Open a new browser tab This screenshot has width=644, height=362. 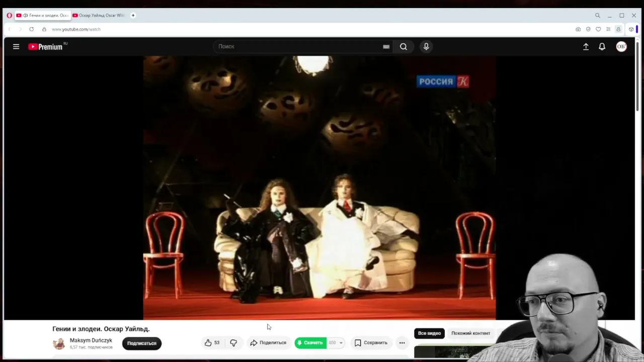133,16
